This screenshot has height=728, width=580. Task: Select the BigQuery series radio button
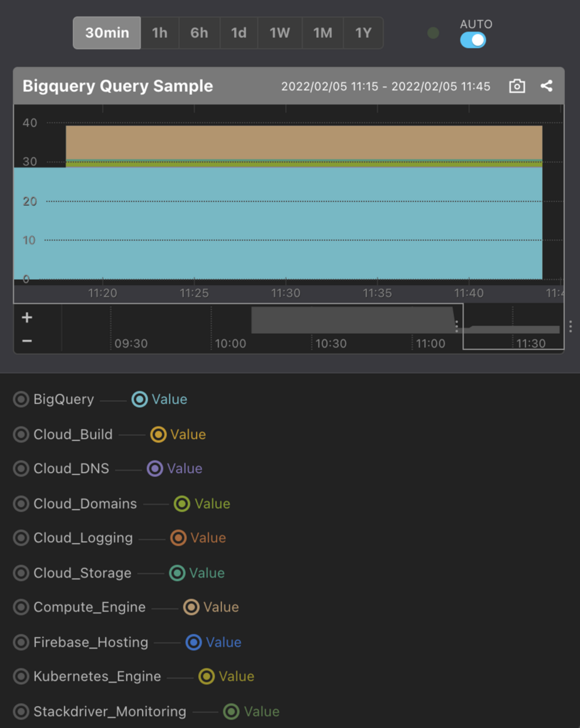click(x=21, y=399)
